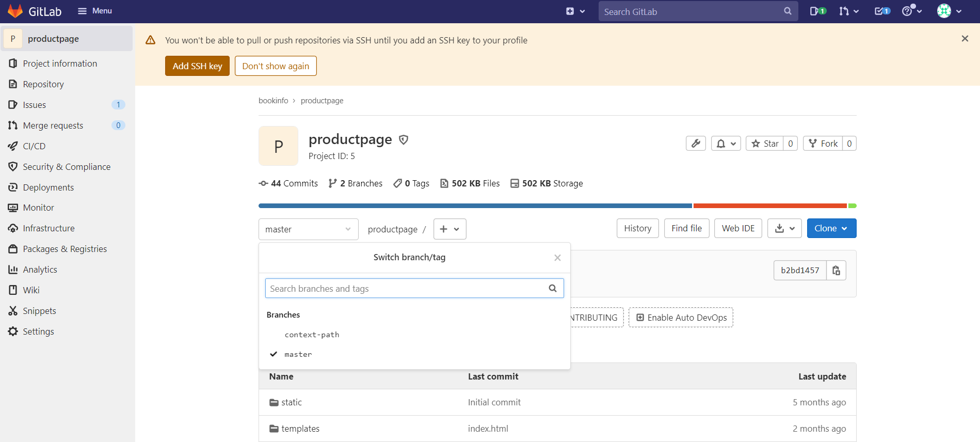Viewport: 980px width, 442px height.
Task: Go to Issues in the sidebar
Action: [x=35, y=105]
